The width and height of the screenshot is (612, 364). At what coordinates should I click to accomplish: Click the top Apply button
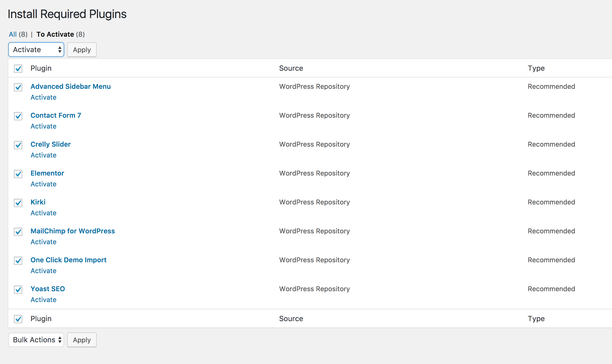(82, 50)
